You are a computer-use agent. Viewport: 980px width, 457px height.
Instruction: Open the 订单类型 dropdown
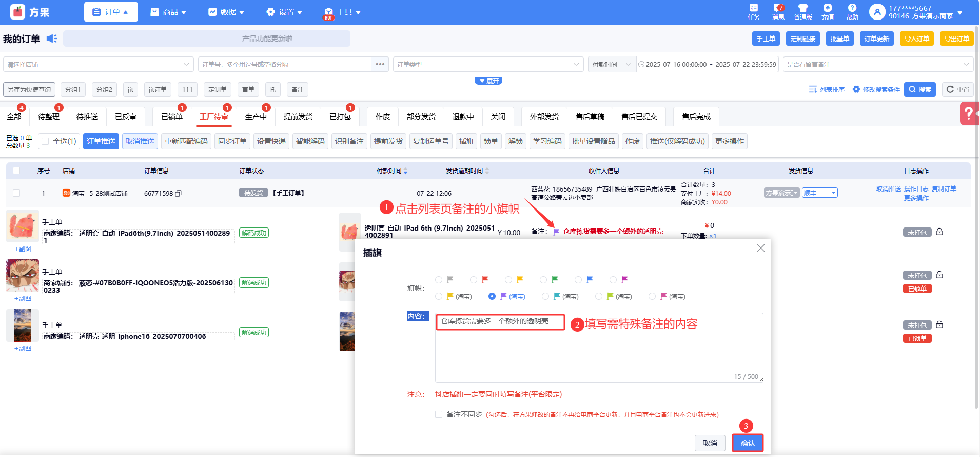click(487, 64)
